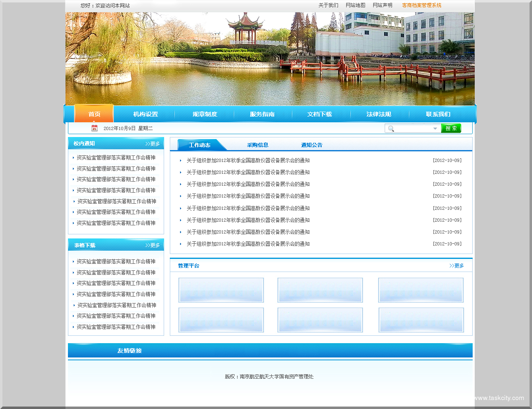This screenshot has height=409, width=532.
Task: Click the magnifier icon in search box
Action: tap(391, 128)
